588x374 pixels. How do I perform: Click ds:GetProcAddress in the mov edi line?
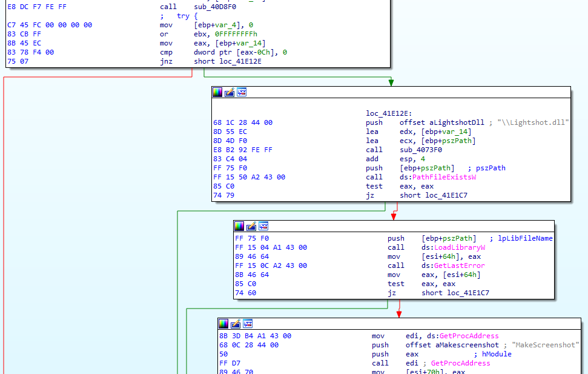click(x=463, y=336)
